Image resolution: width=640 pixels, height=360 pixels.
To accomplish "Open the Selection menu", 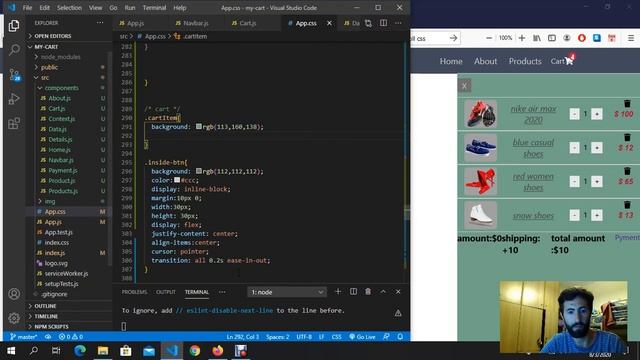I will (69, 8).
